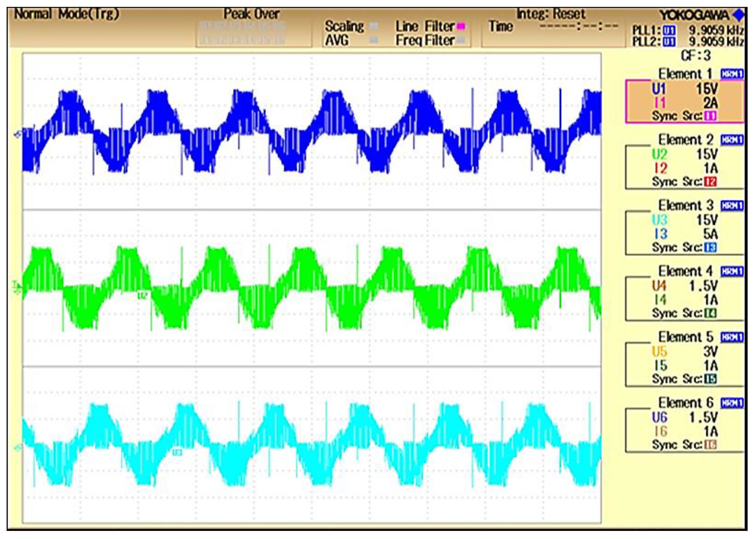Screen dimensions: 756x539
Task: Toggle the Freq Filter indicator
Action: pos(461,40)
